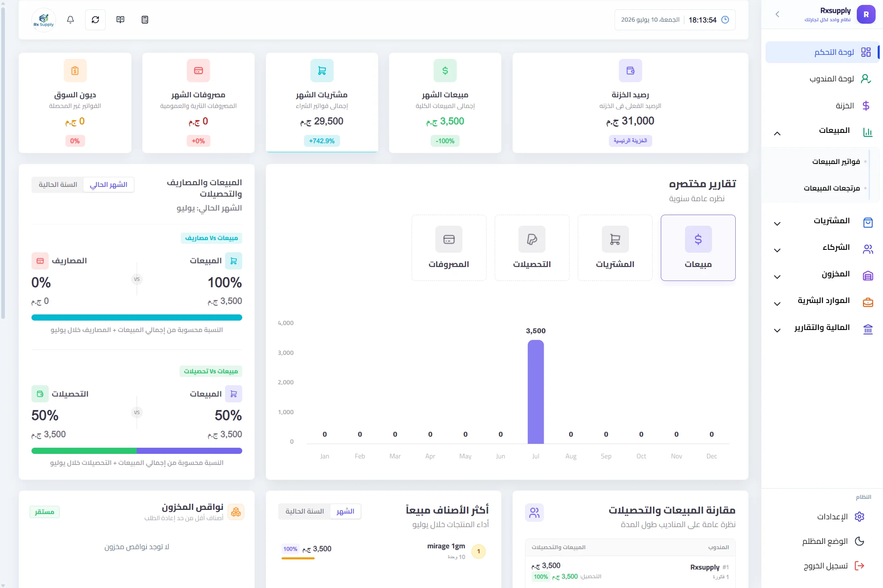Viewport: 883px width, 588px height.
Task: Click the cyan cart icon beside المبيعات
Action: click(234, 261)
